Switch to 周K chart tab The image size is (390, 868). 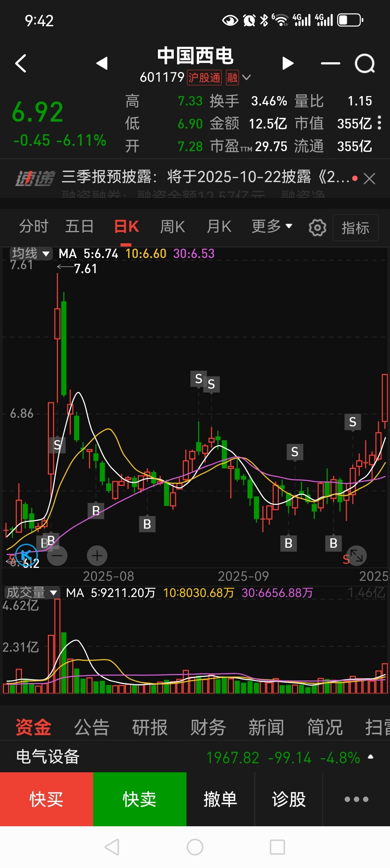coord(172,227)
